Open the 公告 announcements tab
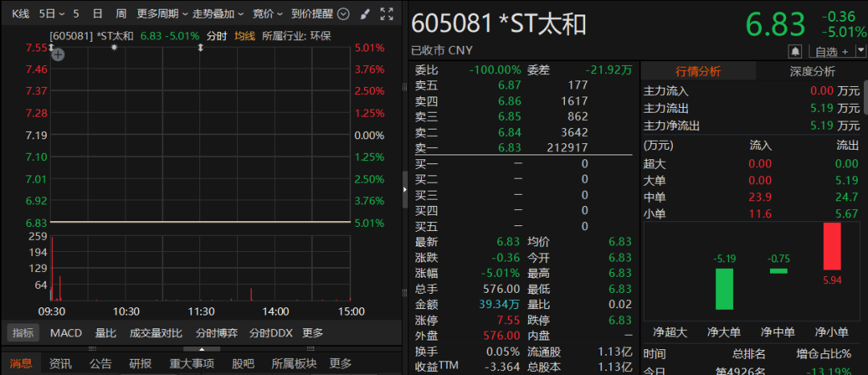Viewport: 868px width, 375px height. click(100, 364)
